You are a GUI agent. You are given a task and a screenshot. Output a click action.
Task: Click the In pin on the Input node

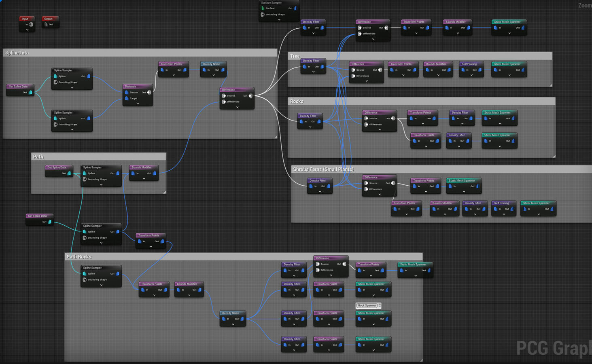click(31, 24)
